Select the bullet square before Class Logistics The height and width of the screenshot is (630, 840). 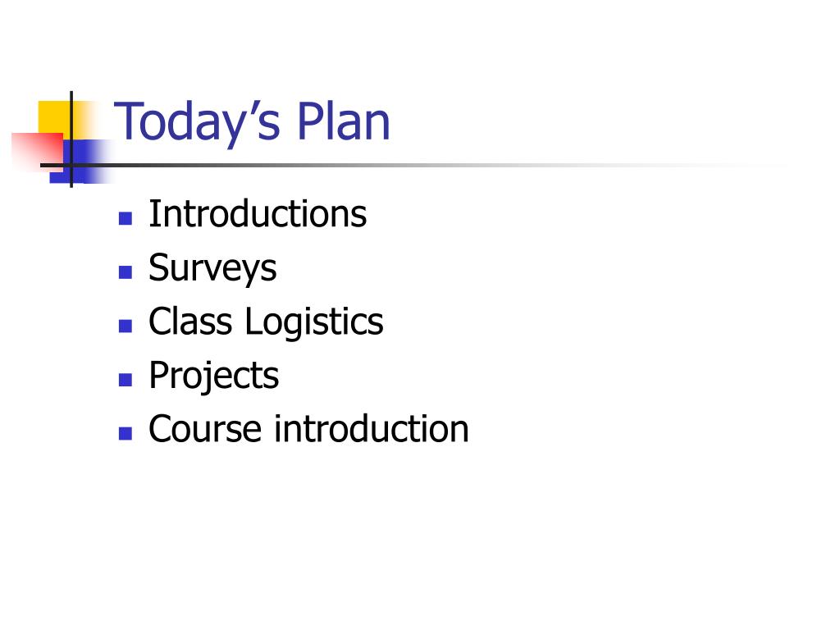click(126, 326)
